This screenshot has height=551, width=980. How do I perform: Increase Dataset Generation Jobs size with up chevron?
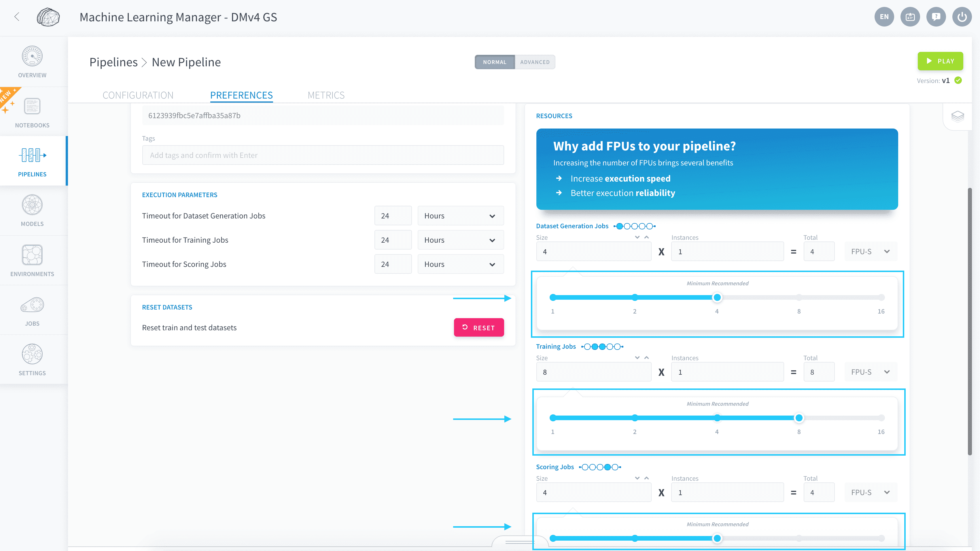(646, 237)
